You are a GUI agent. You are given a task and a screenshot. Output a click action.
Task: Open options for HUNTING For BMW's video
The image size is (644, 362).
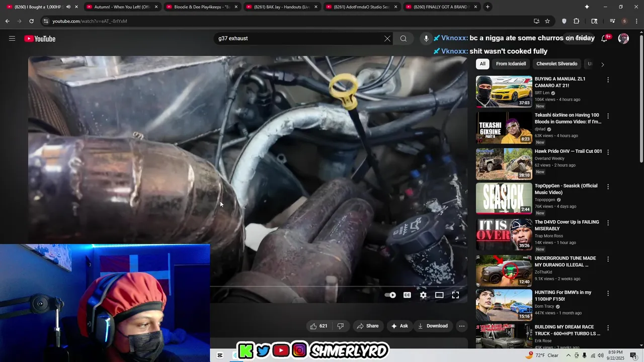[608, 293]
